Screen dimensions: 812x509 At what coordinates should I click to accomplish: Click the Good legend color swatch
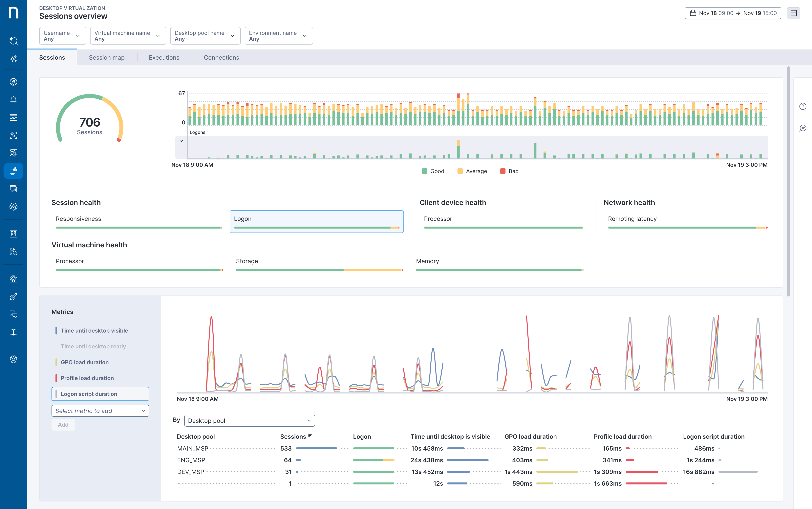424,171
